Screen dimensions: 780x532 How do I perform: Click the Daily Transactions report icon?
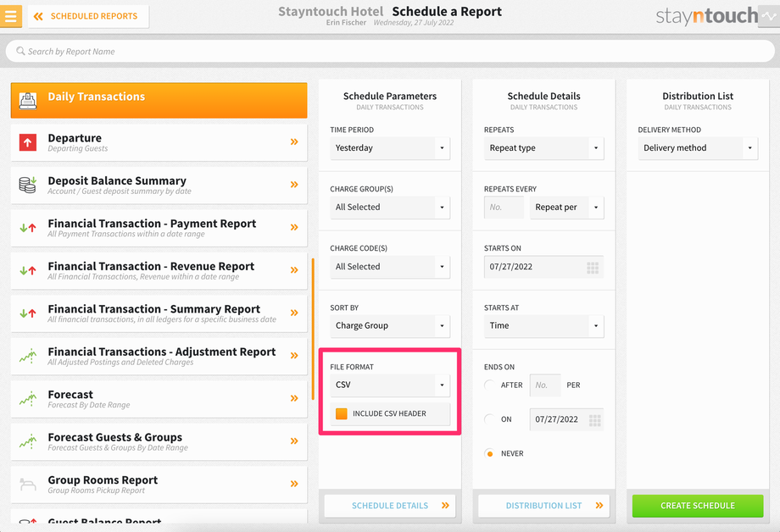28,101
